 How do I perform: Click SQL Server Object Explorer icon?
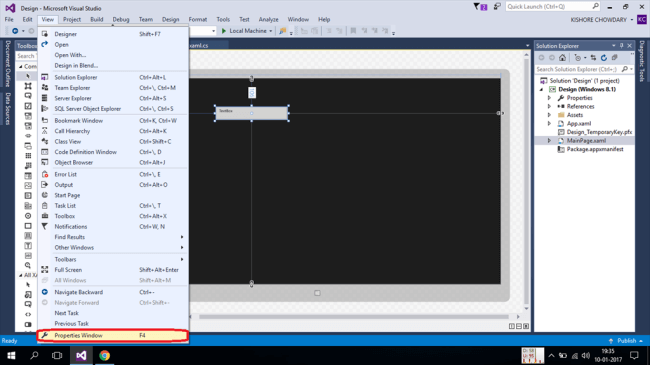(x=45, y=109)
